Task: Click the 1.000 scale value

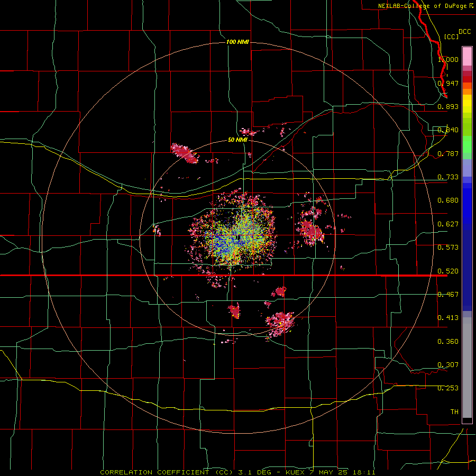Action: pos(448,59)
